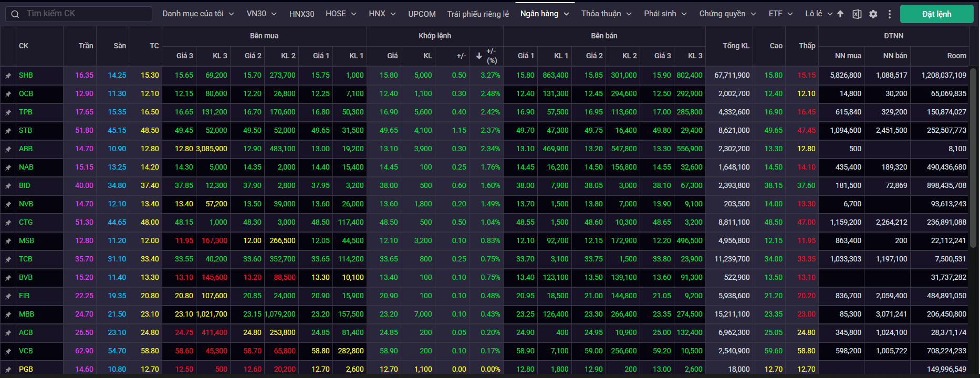The height and width of the screenshot is (378, 980).
Task: Expand the Danh mục của tôi dropdown
Action: (198, 14)
